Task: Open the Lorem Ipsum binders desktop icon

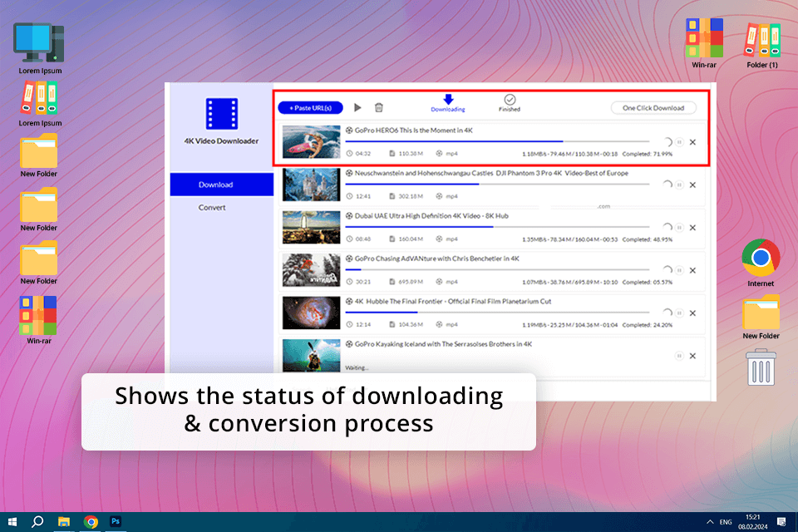Action: [x=39, y=104]
